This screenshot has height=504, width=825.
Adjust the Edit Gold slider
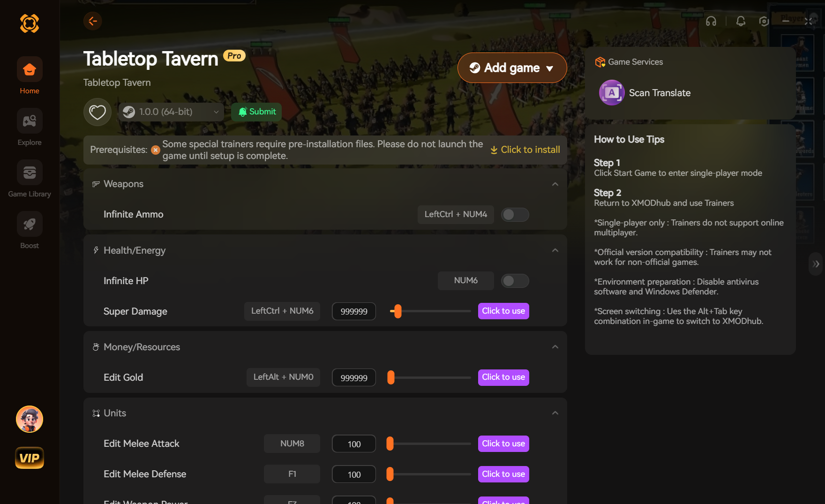pyautogui.click(x=391, y=377)
